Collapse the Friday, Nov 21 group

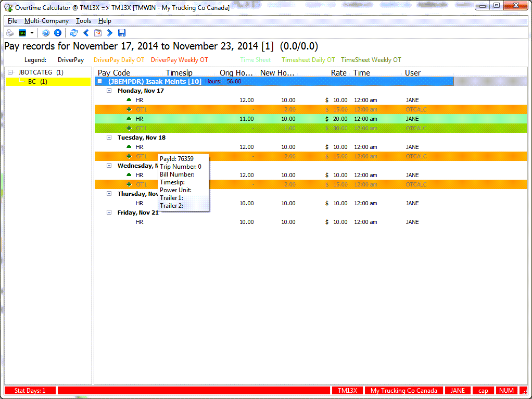pyautogui.click(x=109, y=213)
